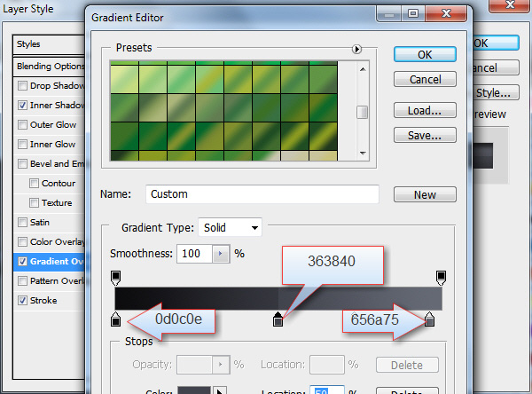
Task: Select third preset in second full row
Action: coord(181,107)
